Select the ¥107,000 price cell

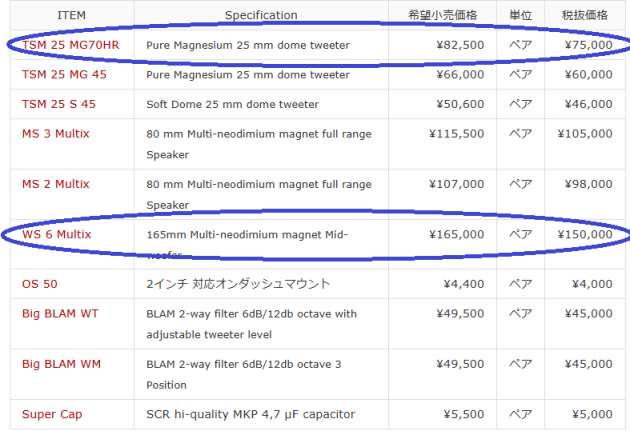[x=457, y=184]
